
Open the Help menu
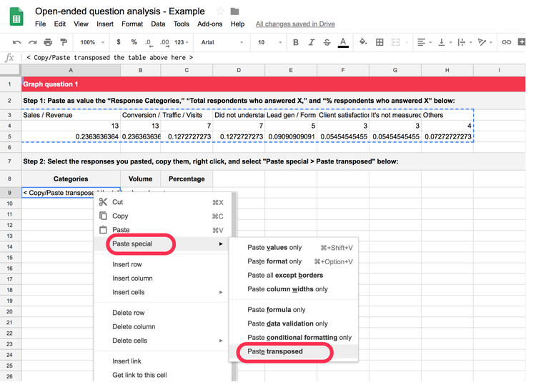click(237, 24)
